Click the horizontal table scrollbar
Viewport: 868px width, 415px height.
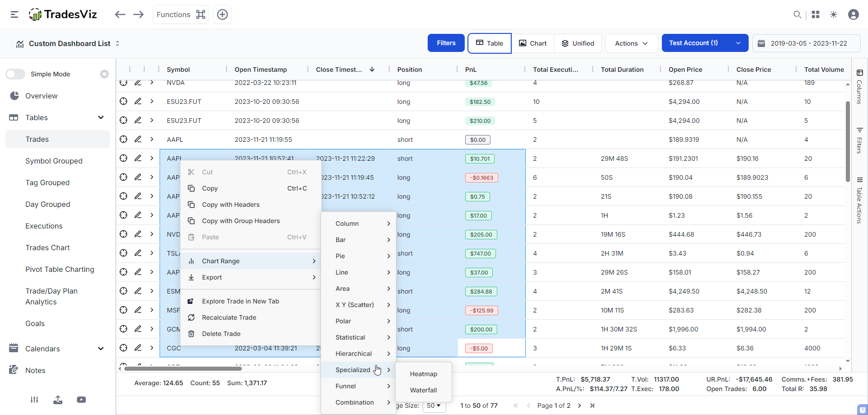(x=183, y=368)
